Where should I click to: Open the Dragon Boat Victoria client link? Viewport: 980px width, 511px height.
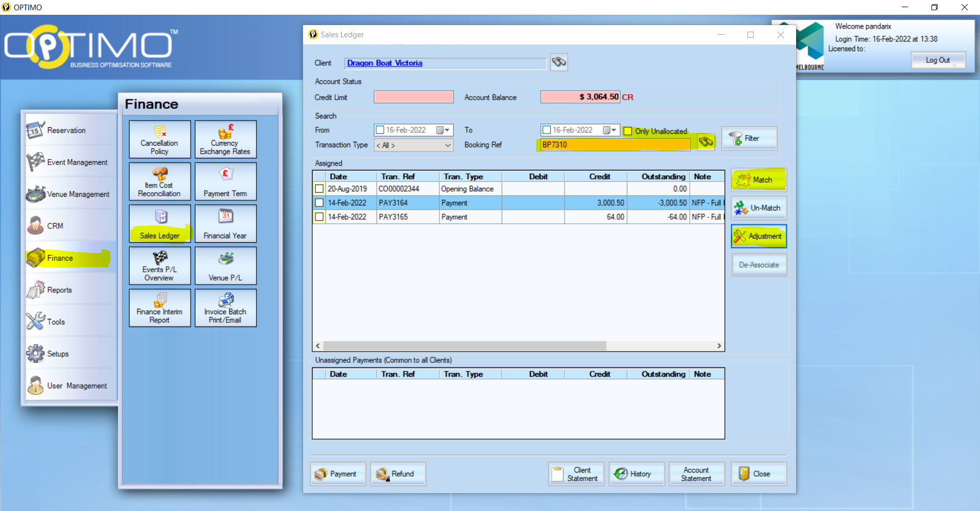[x=385, y=63]
